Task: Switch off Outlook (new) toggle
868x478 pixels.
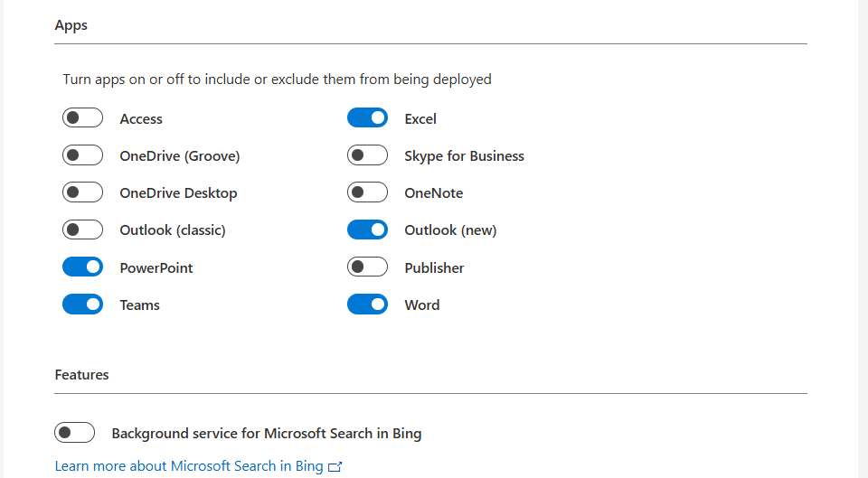Action: pos(367,230)
